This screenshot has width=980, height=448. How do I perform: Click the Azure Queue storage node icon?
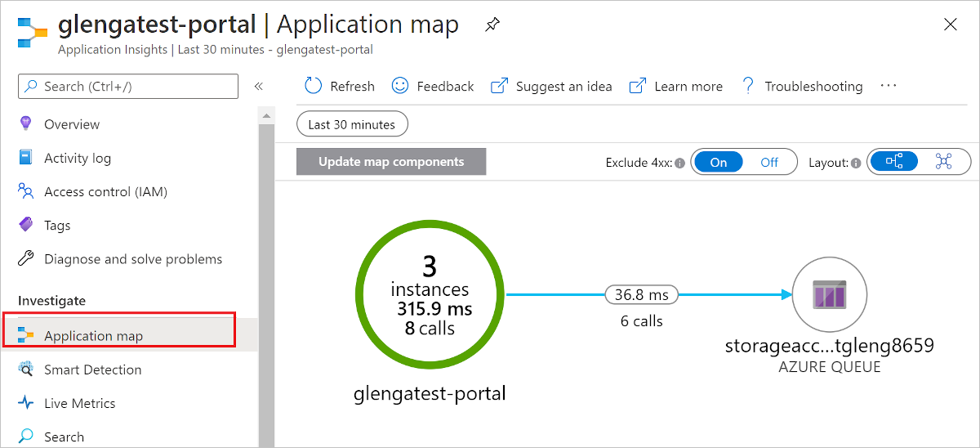point(830,294)
